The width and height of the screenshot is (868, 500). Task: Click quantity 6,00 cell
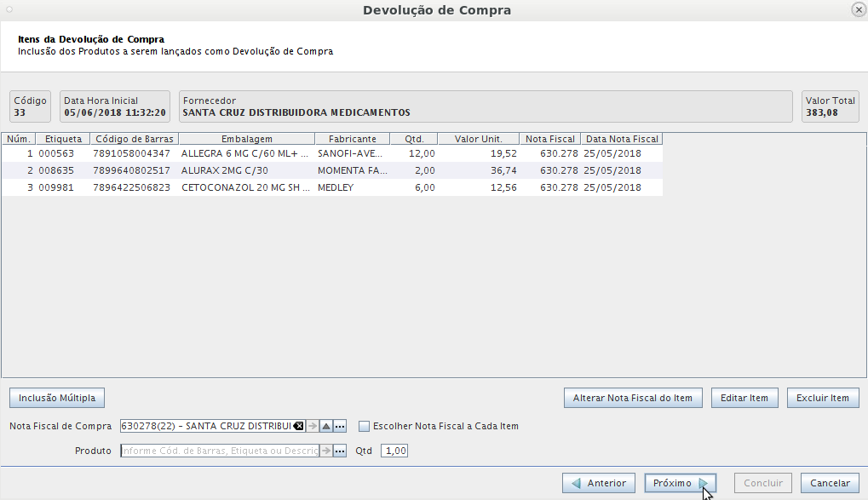pos(414,187)
